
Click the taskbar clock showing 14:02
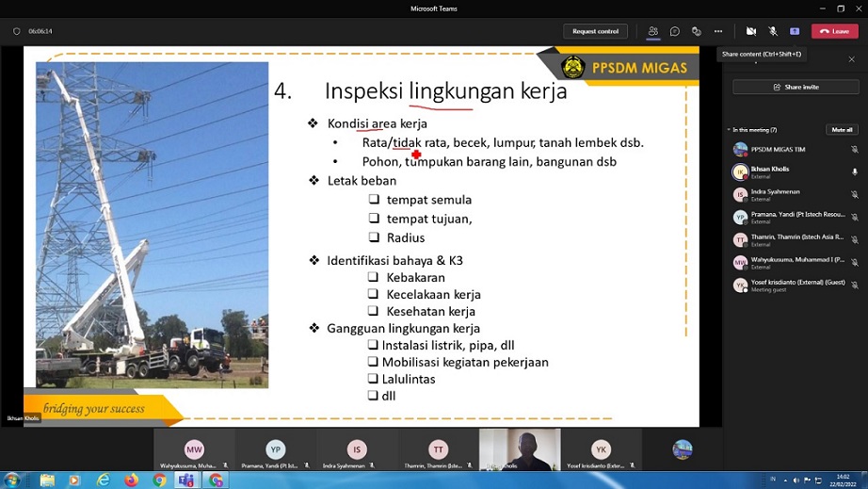point(843,481)
